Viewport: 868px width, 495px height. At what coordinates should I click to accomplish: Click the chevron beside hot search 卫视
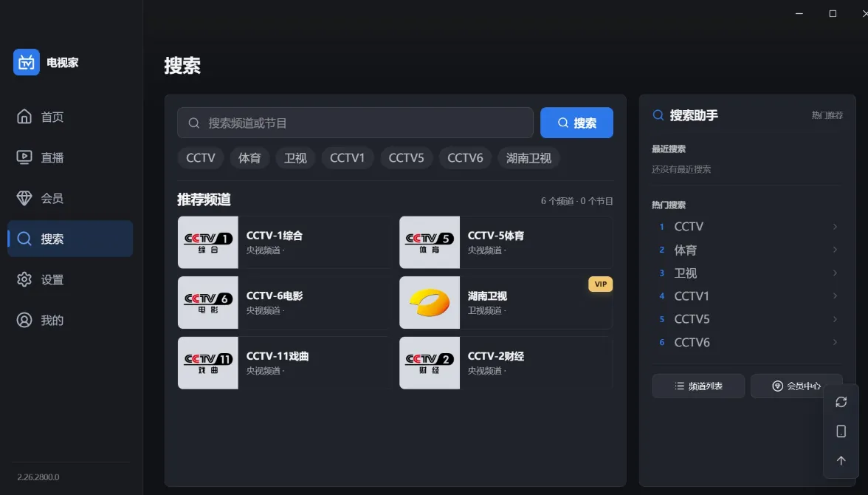click(x=835, y=273)
